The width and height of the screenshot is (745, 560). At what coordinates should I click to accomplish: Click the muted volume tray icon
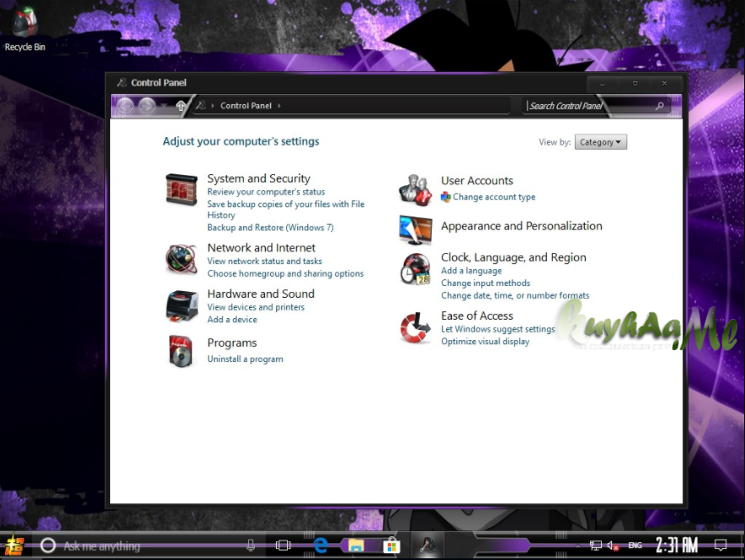click(x=612, y=546)
